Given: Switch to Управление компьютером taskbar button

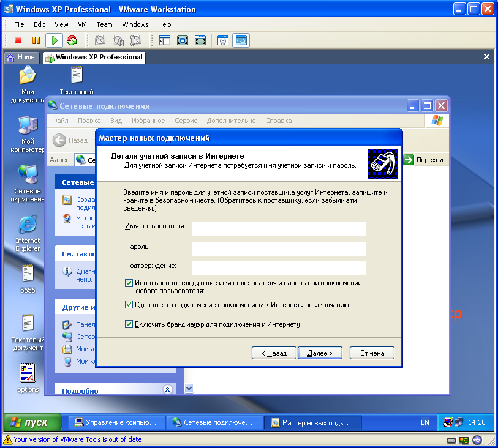Looking at the screenshot, I should pos(117,423).
